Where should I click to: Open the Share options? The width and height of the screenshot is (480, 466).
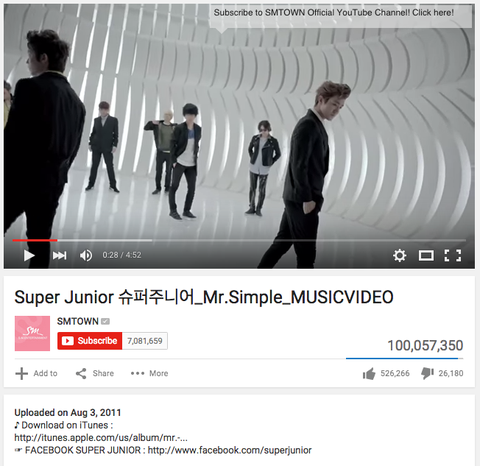pyautogui.click(x=95, y=373)
